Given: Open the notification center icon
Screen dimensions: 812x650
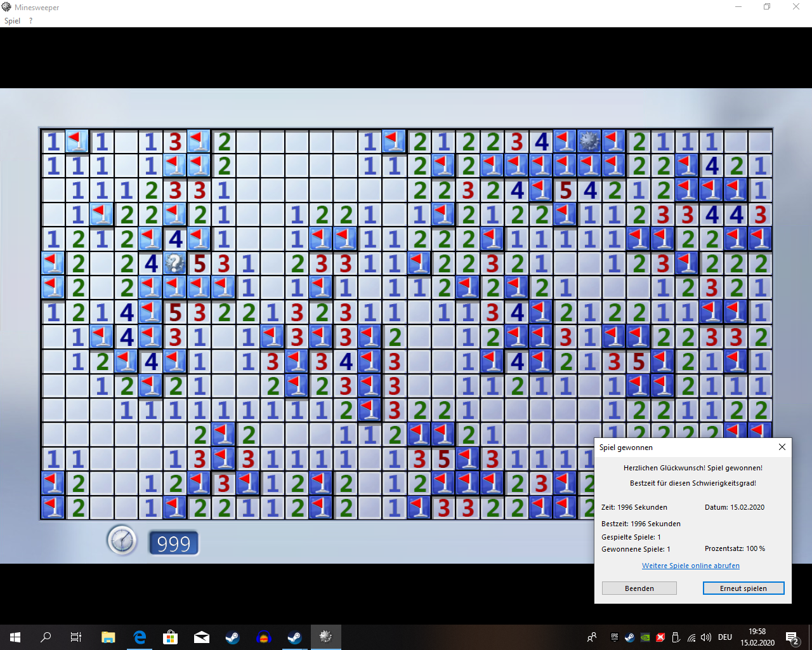Looking at the screenshot, I should click(792, 637).
